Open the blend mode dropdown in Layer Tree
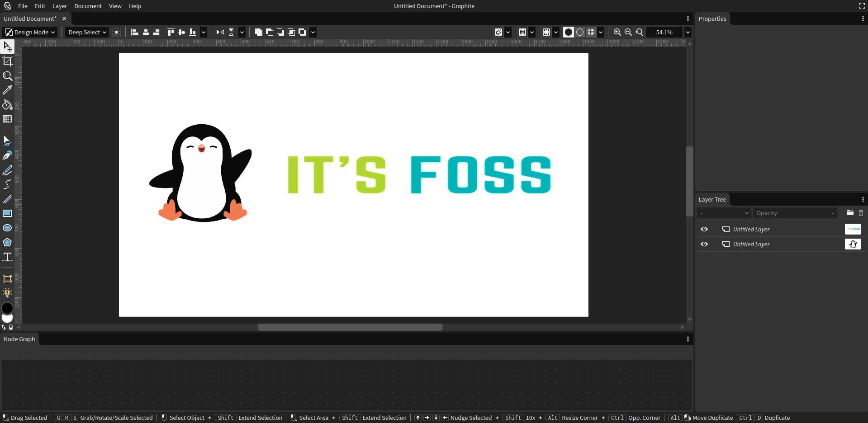 click(724, 213)
